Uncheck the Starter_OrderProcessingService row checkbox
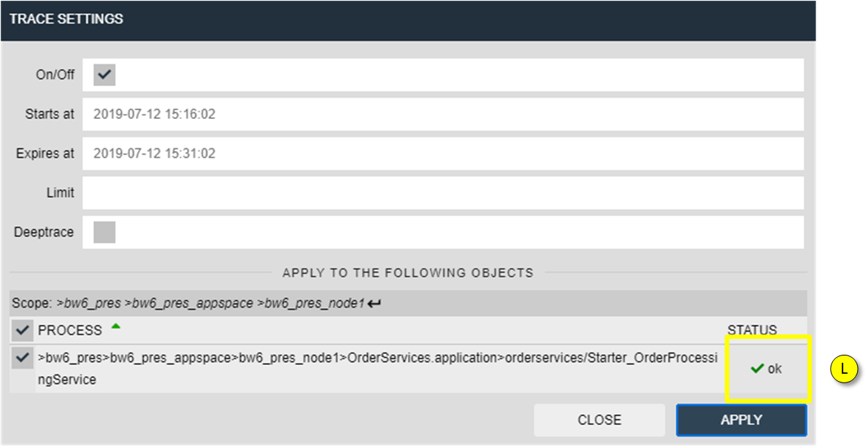Viewport: 868px width, 446px height. (x=22, y=358)
